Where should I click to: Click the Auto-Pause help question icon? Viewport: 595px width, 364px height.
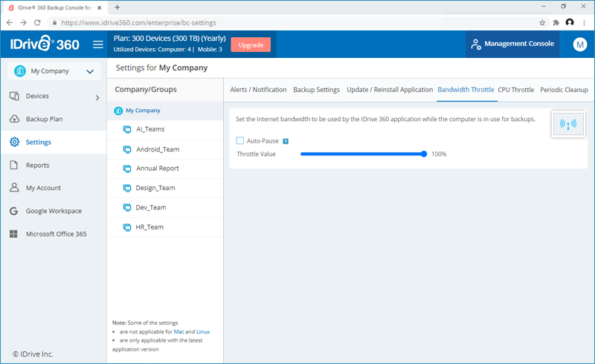coord(286,141)
